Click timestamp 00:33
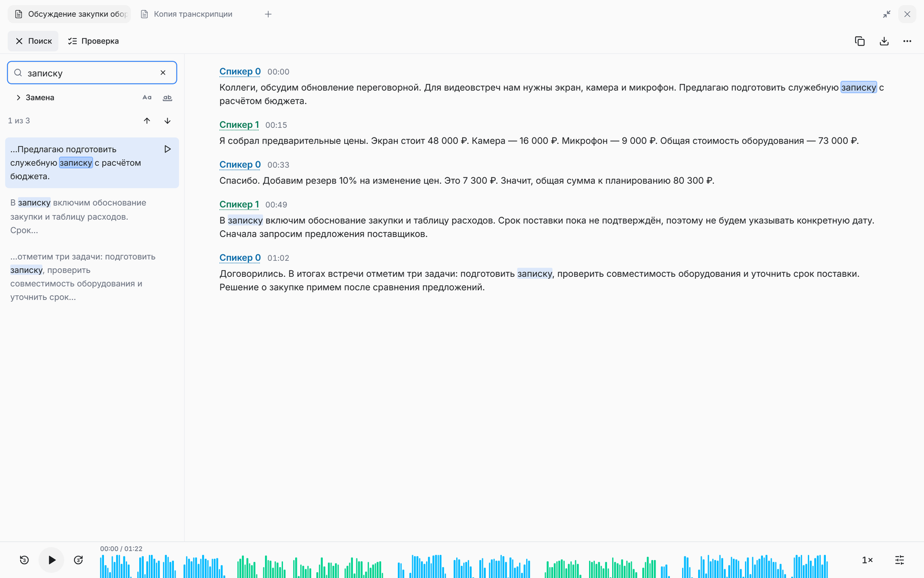This screenshot has width=924, height=578. tap(278, 165)
